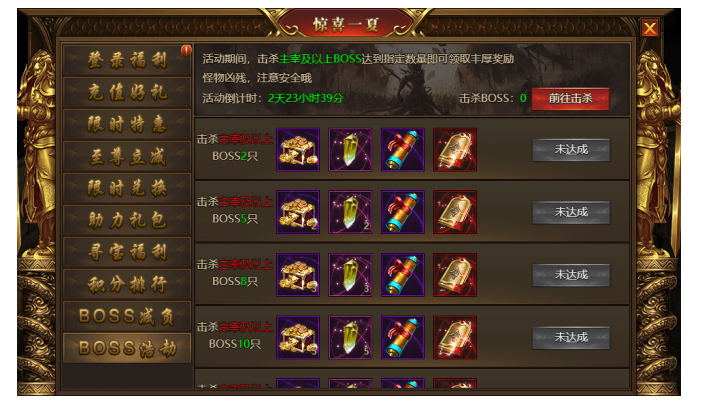This screenshot has width=706, height=406.
Task: Switch to the BOSS减负 tab
Action: (x=127, y=316)
